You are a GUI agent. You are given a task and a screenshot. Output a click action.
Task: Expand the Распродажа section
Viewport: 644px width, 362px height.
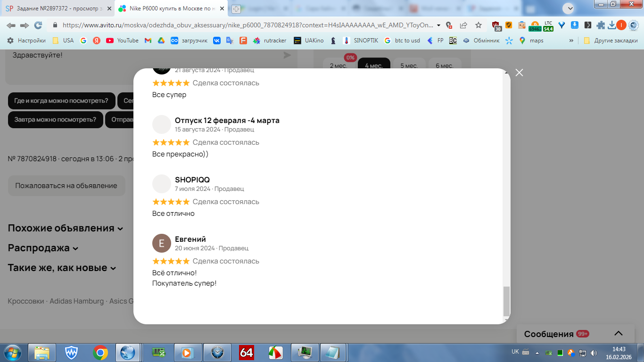point(43,248)
